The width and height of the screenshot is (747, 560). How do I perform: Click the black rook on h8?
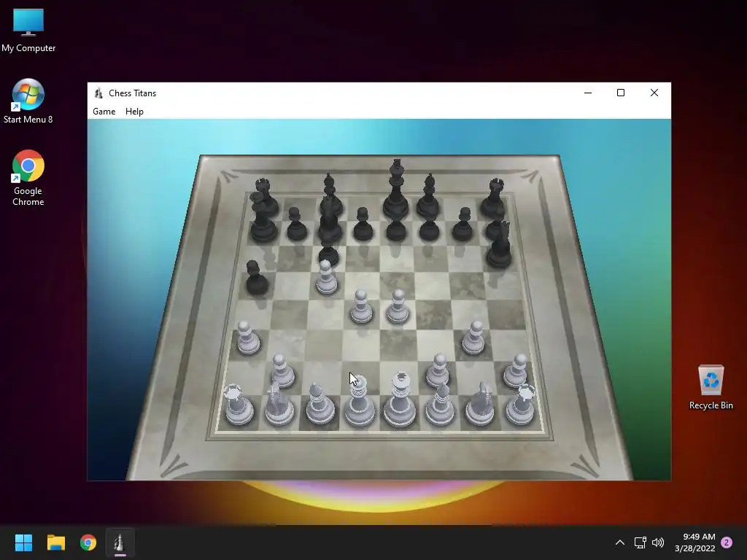click(494, 197)
